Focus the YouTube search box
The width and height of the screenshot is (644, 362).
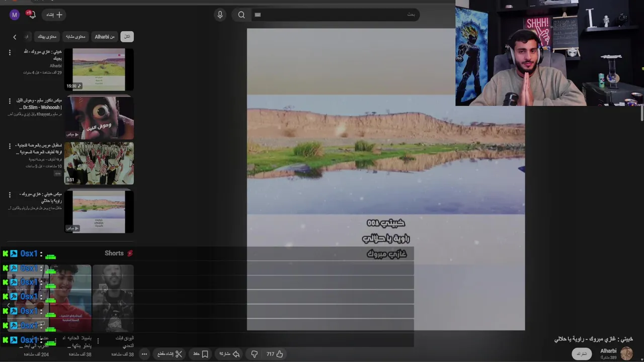tap(335, 15)
